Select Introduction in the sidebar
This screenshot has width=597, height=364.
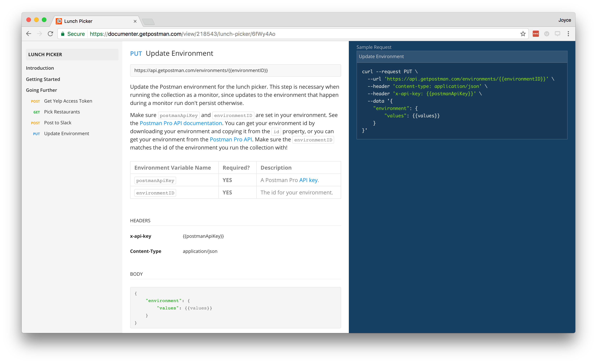pos(40,68)
